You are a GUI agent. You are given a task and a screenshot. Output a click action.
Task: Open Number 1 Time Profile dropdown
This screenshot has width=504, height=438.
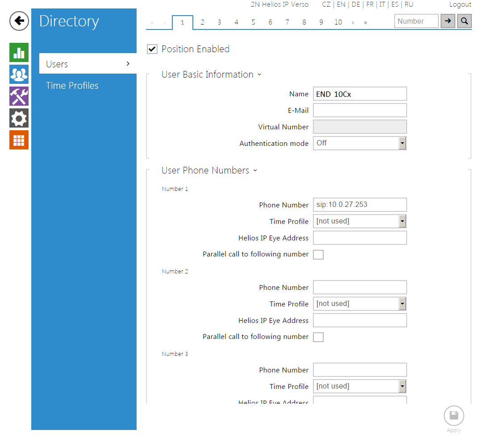(x=359, y=221)
